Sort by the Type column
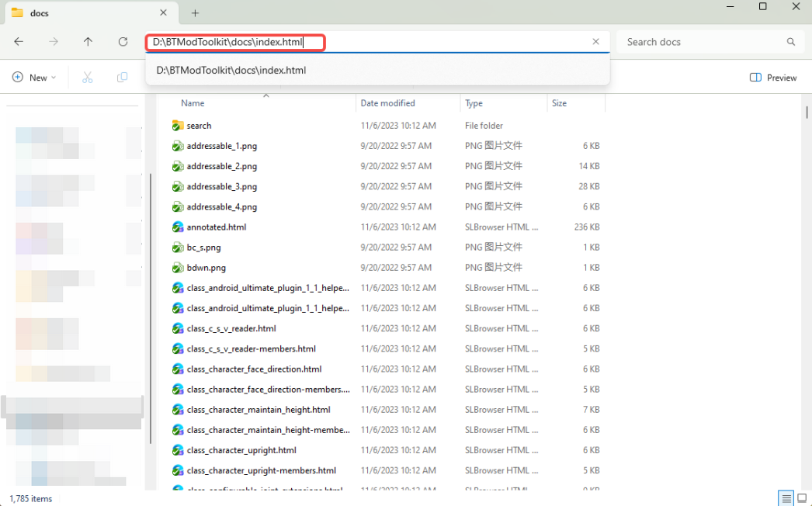 point(474,103)
